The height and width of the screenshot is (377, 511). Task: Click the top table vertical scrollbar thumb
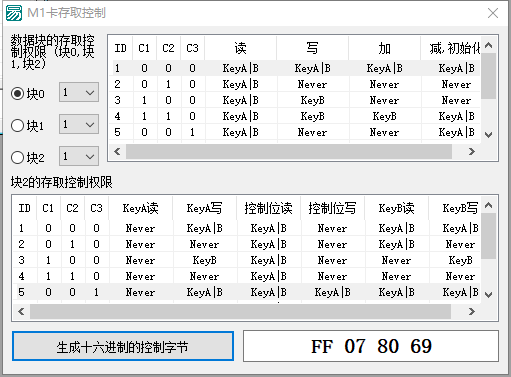[489, 76]
